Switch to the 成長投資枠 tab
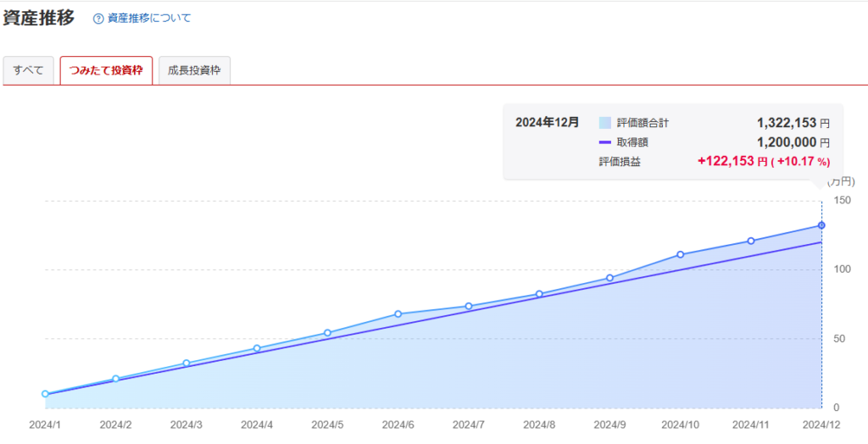This screenshot has height=444, width=868. click(x=194, y=70)
